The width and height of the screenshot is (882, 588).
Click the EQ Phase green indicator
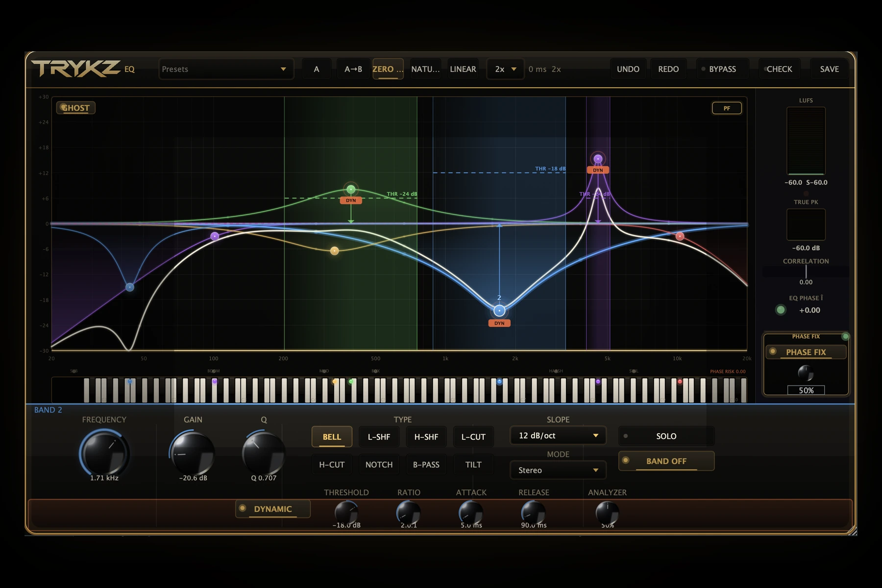coord(781,310)
